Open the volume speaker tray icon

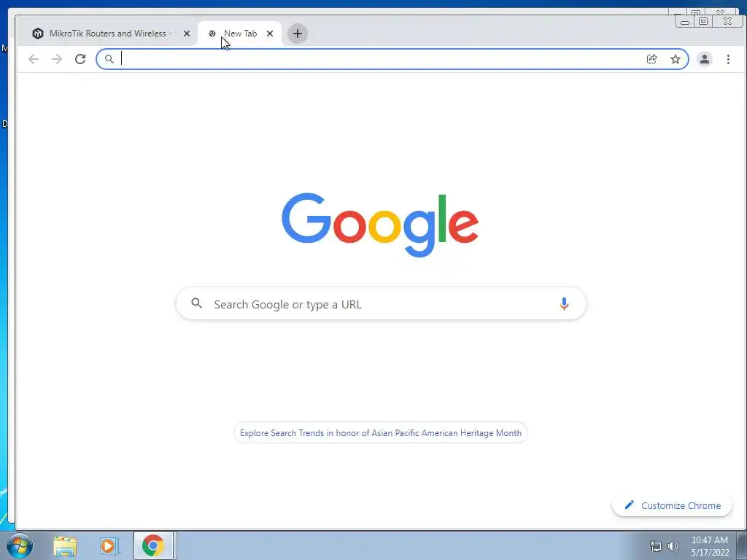[673, 546]
